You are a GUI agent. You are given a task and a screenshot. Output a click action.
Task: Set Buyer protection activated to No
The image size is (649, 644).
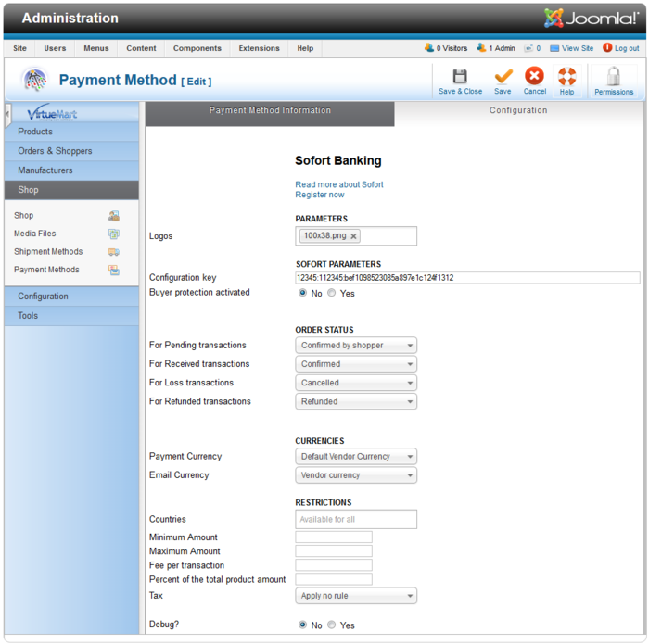(302, 293)
